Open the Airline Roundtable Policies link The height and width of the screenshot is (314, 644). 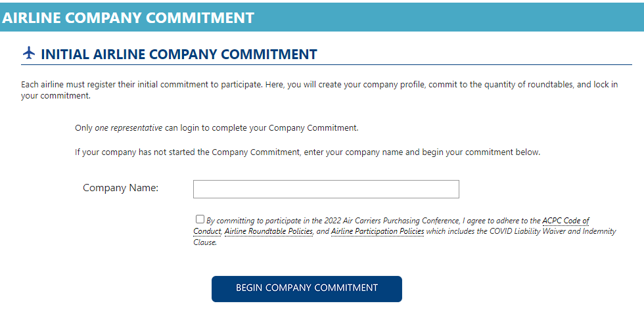click(x=269, y=231)
